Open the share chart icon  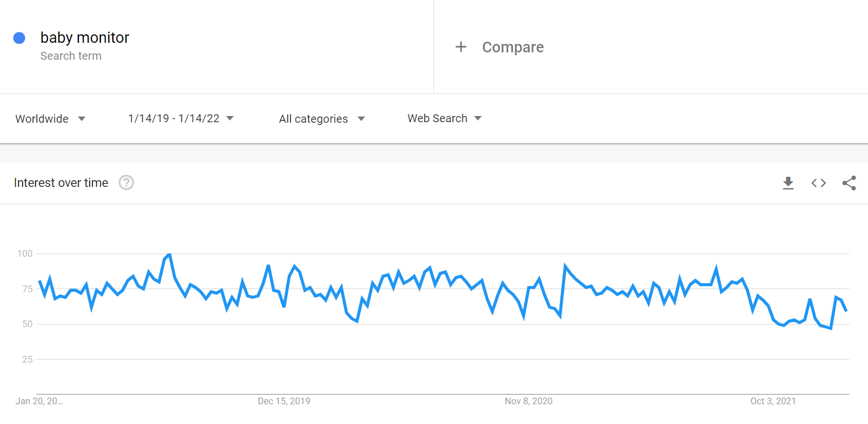[849, 183]
